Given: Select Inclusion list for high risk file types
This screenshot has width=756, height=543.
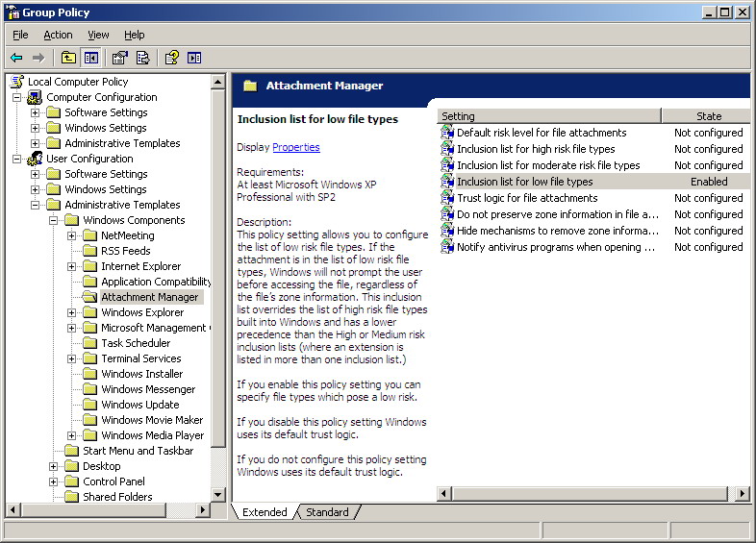Looking at the screenshot, I should coord(536,149).
